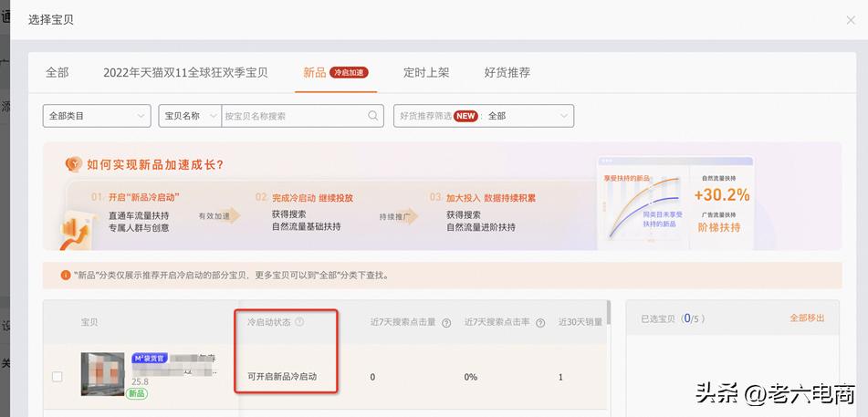This screenshot has height=417, width=868.
Task: Switch to the 全部 tab
Action: (57, 73)
